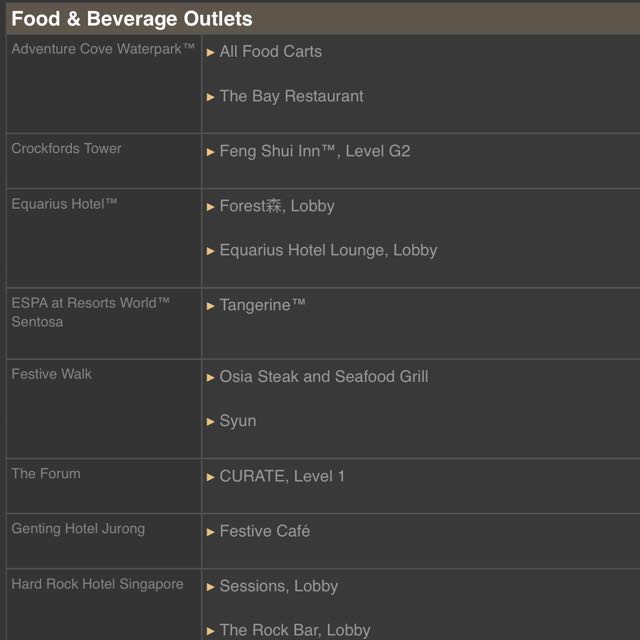Click the arrow beside Feng Shui Inn
This screenshot has width=640, height=640.
211,152
